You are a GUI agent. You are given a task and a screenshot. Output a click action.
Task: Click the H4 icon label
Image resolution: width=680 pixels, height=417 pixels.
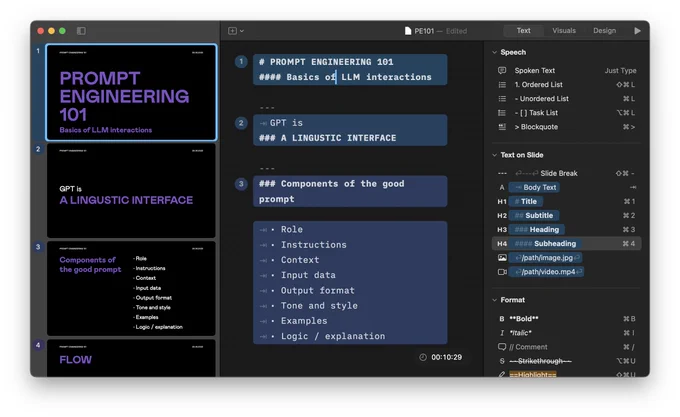[502, 244]
